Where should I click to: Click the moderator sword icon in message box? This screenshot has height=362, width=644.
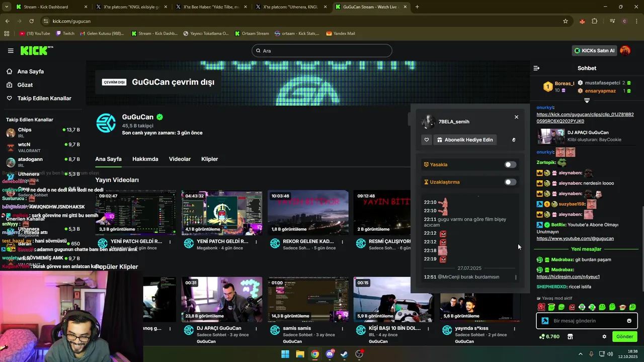point(545,321)
